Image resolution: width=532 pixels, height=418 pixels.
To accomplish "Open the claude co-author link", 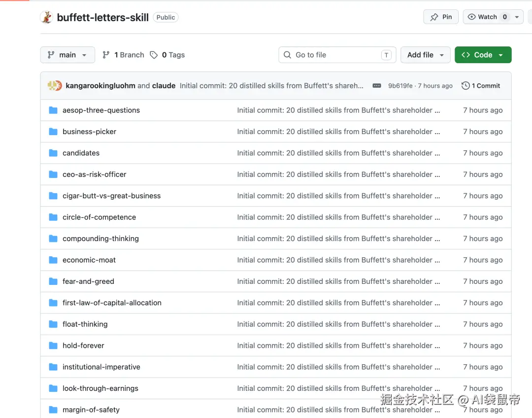I will coord(164,86).
